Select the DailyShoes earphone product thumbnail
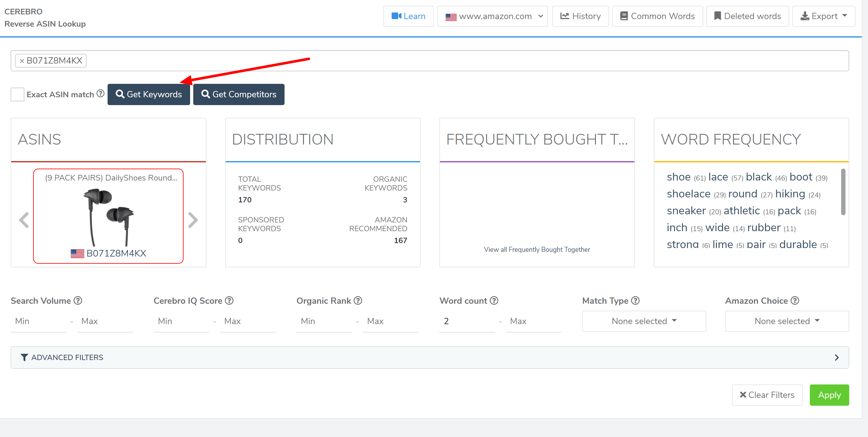This screenshot has width=868, height=437. 108,217
